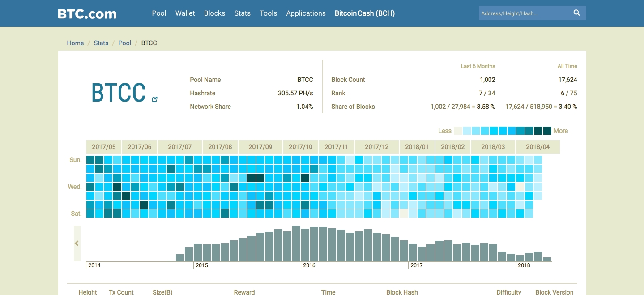Click the Sun. row label

[x=76, y=160]
